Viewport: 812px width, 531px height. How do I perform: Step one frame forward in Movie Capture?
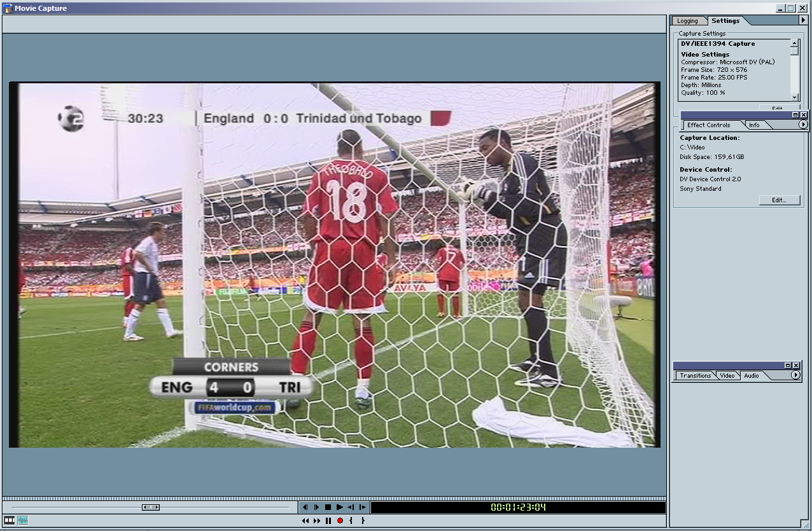tap(316, 507)
